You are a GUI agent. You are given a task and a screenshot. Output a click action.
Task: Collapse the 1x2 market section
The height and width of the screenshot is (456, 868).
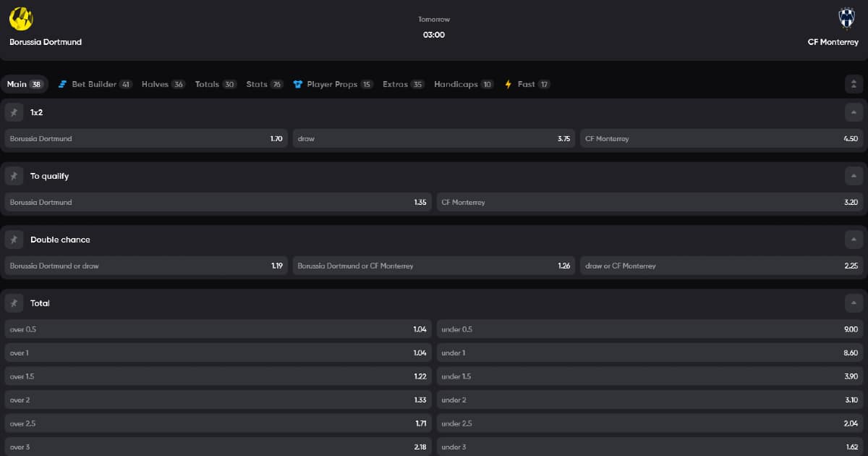coord(854,112)
